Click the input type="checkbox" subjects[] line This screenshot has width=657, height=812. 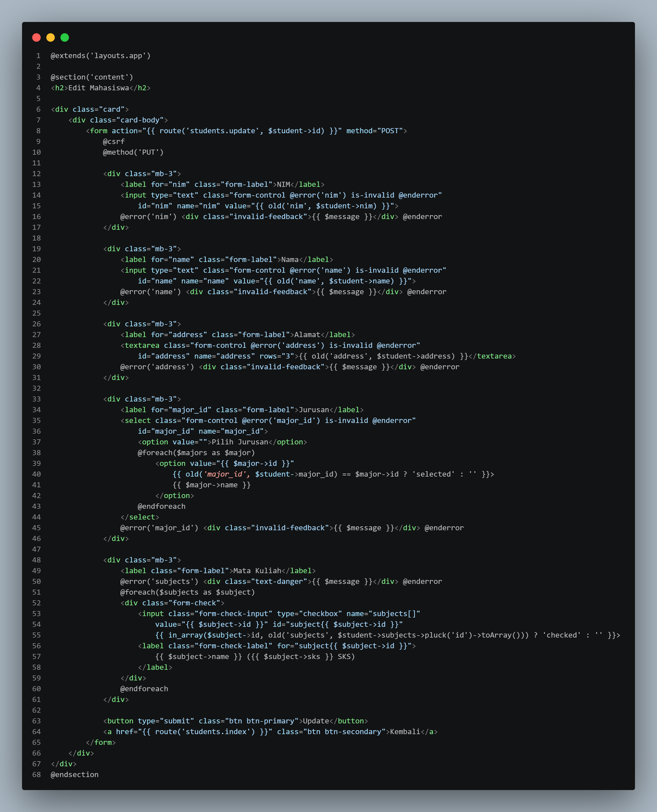279,613
